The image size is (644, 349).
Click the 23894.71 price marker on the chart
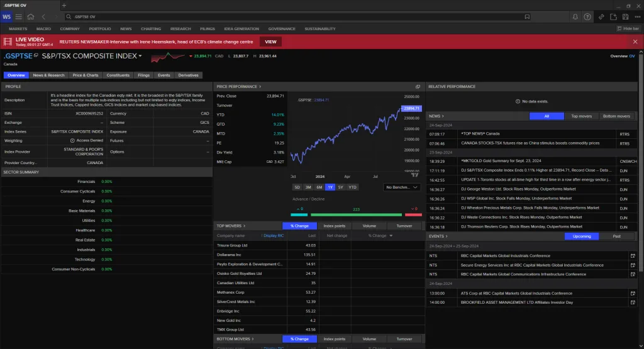point(411,108)
